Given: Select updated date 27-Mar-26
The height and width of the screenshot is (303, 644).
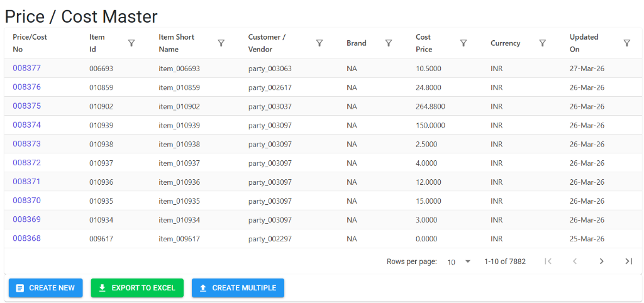Looking at the screenshot, I should pos(587,69).
